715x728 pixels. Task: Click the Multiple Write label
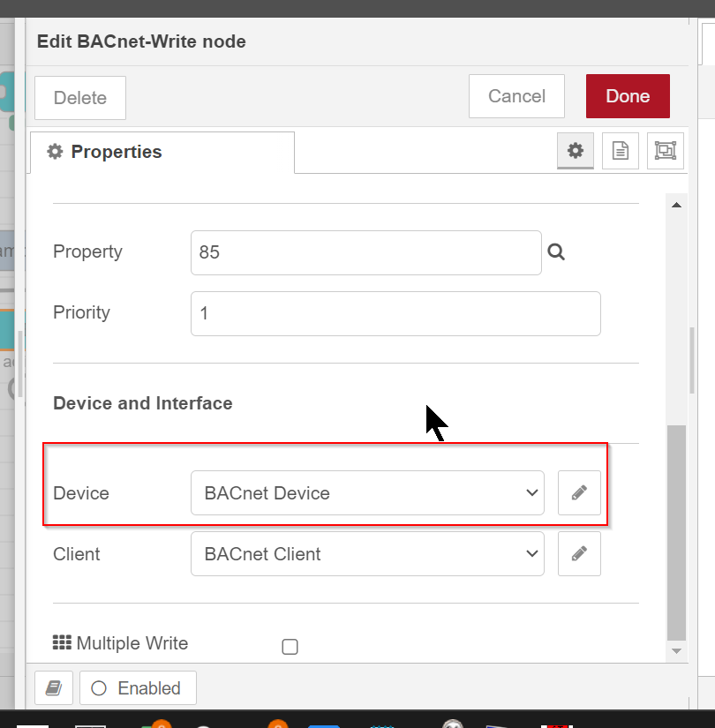132,643
